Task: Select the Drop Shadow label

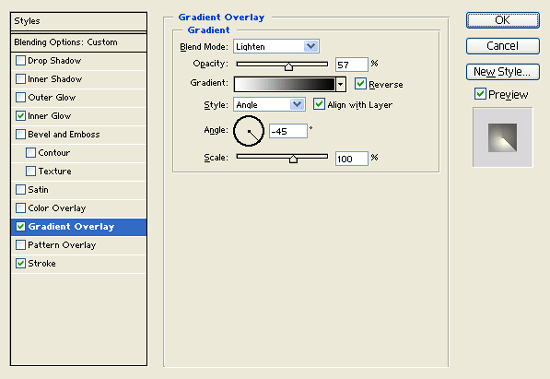Action: point(54,61)
